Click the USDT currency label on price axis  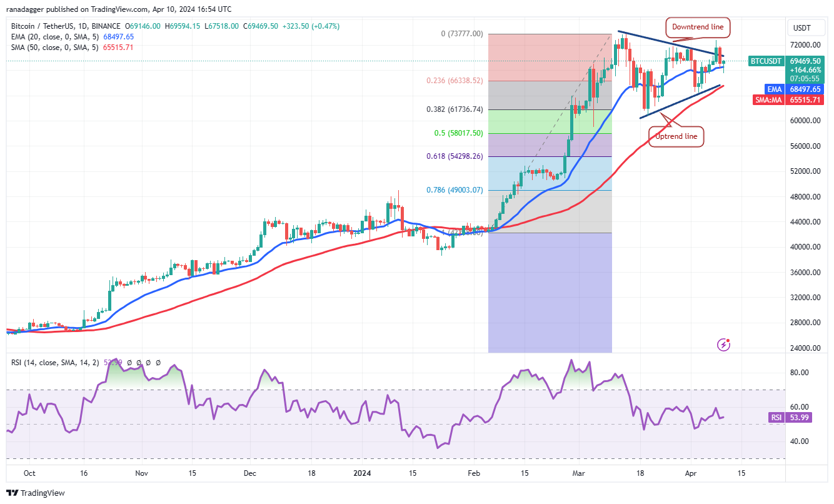click(802, 28)
